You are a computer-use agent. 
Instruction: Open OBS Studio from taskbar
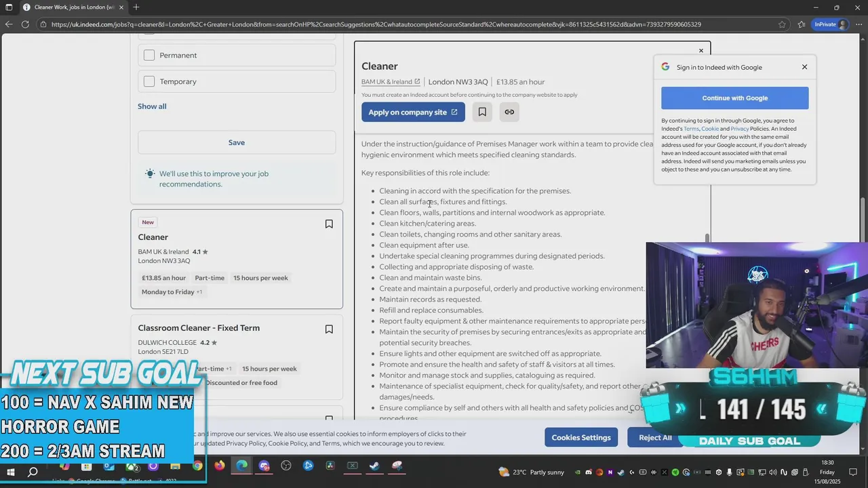286,466
